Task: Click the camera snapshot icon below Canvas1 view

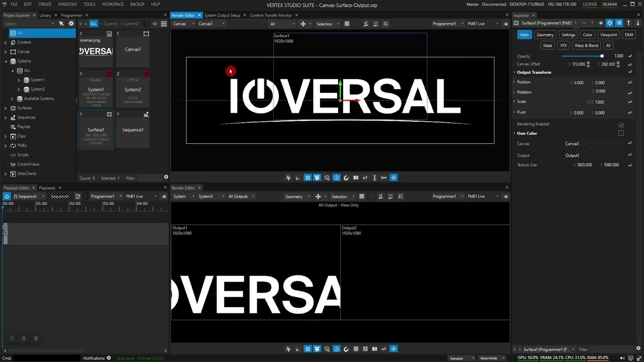Action: pyautogui.click(x=356, y=177)
